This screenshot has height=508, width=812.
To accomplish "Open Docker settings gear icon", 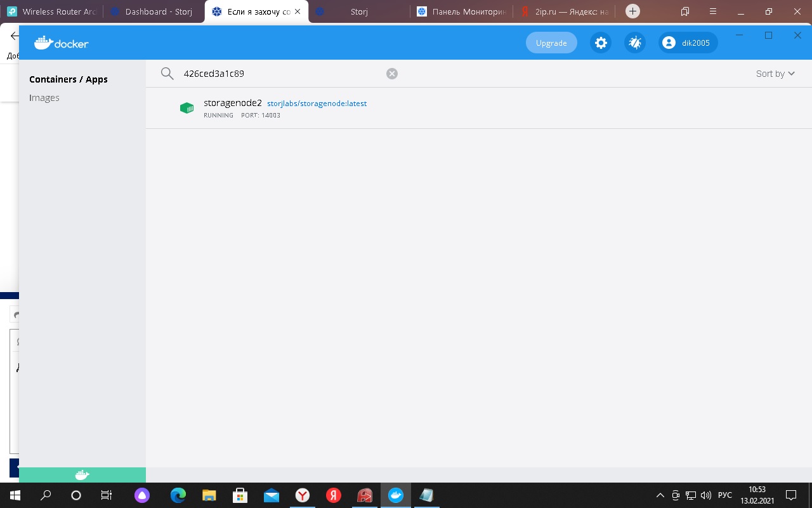I will [x=601, y=43].
